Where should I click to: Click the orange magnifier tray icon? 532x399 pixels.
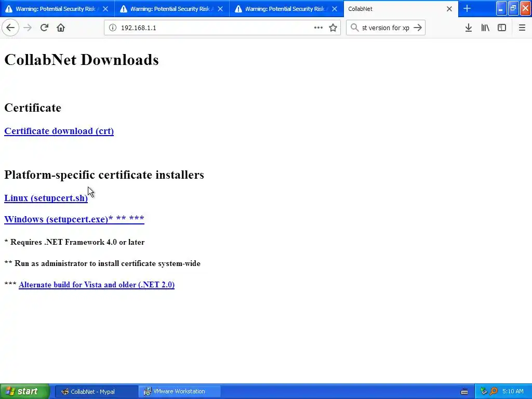pos(494,392)
